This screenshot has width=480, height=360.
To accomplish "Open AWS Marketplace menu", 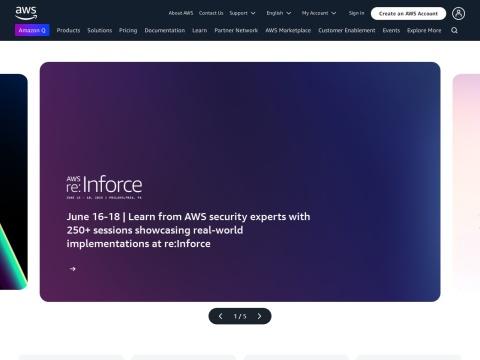I will point(288,30).
